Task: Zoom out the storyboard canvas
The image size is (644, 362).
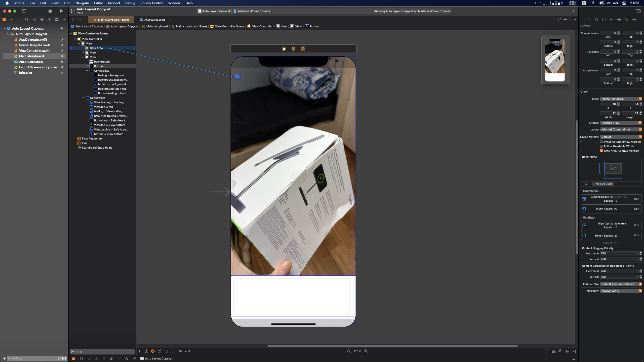Action: tap(349, 351)
